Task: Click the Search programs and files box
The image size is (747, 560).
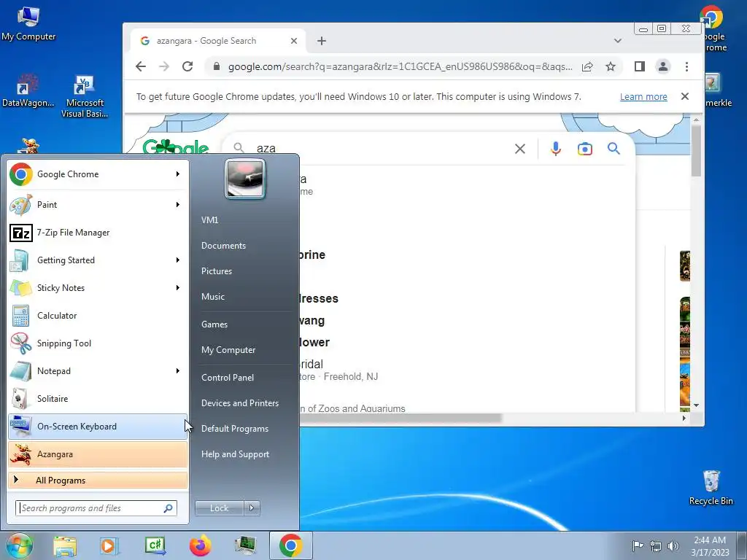Action: [x=96, y=508]
